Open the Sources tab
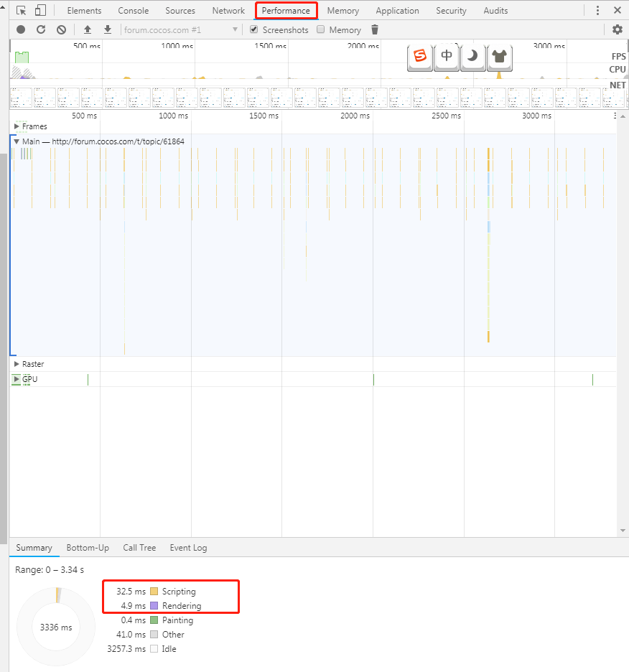Screen dimensions: 629x672 click(180, 10)
